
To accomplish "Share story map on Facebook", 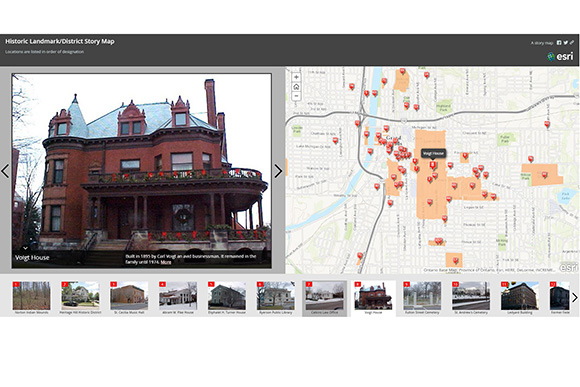I will pos(559,43).
